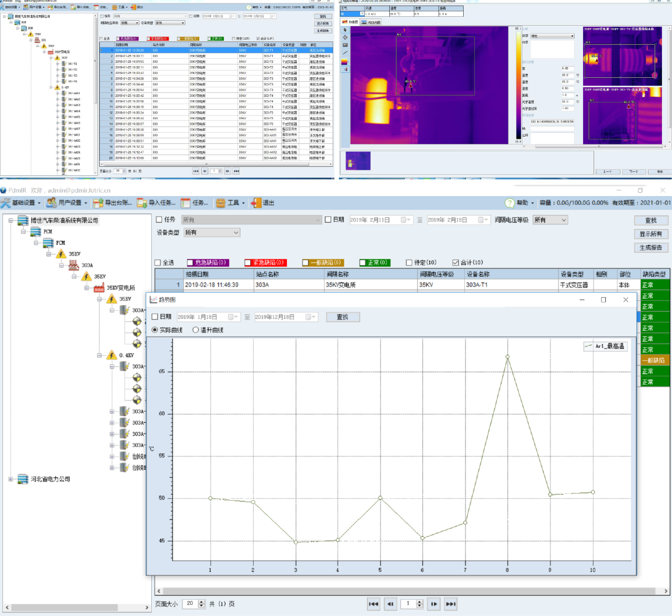Select the rectangle area tool in thermal viewer
The width and height of the screenshot is (672, 616).
click(344, 45)
